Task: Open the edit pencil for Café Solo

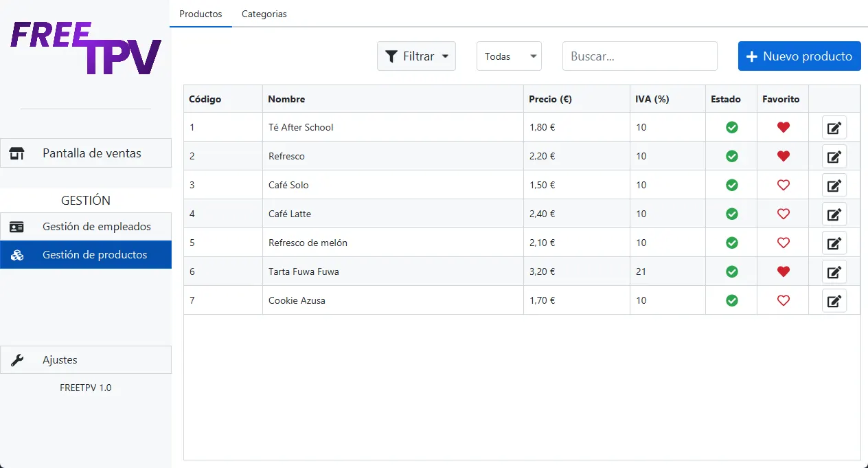Action: point(834,185)
